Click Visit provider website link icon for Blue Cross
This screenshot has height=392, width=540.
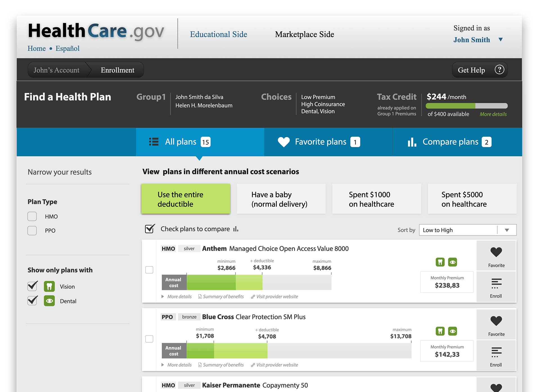coord(253,365)
